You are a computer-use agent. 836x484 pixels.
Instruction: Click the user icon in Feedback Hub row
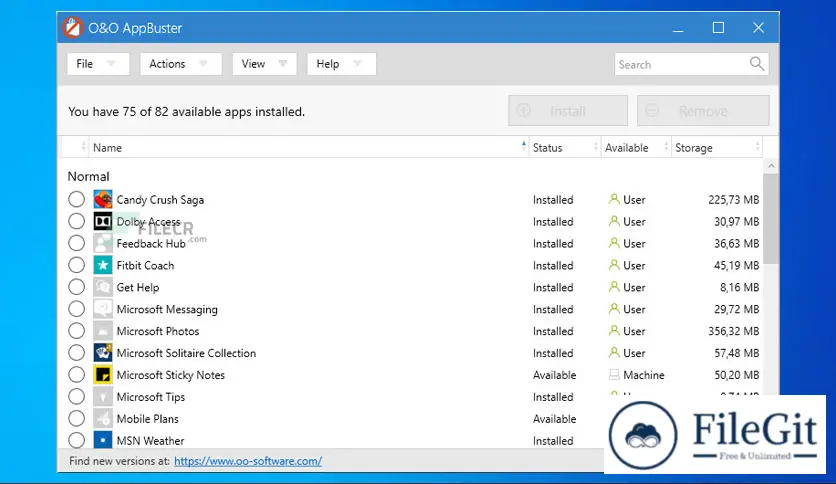[614, 243]
